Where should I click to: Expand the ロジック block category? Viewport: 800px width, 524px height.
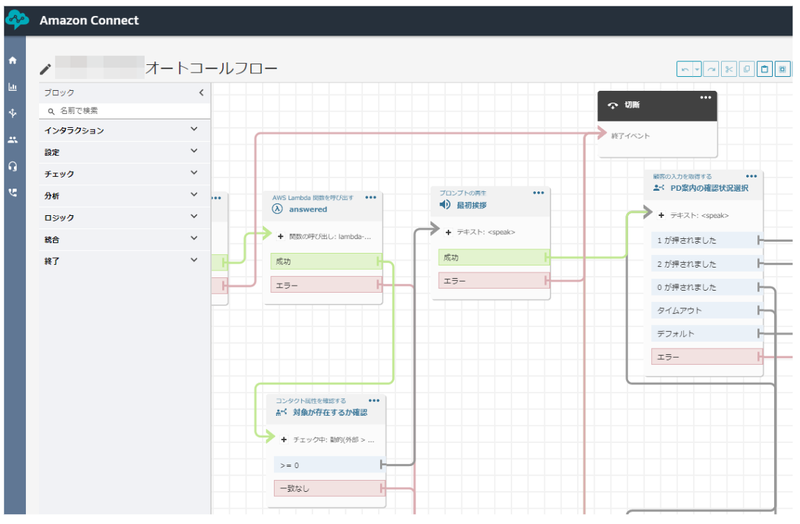pyautogui.click(x=124, y=217)
